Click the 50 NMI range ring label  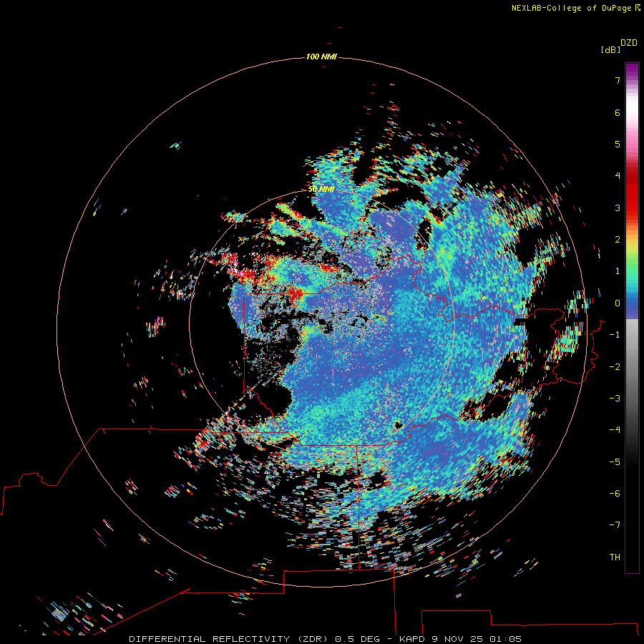click(x=321, y=190)
